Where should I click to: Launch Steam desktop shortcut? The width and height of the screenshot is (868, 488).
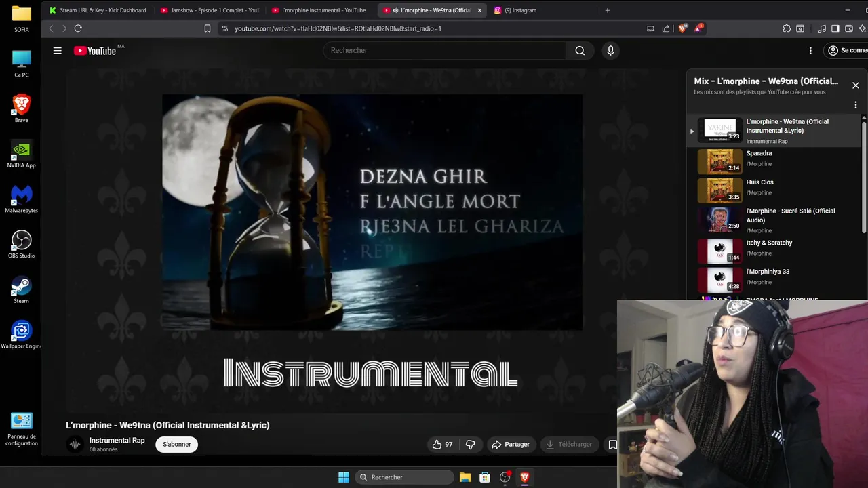22,289
